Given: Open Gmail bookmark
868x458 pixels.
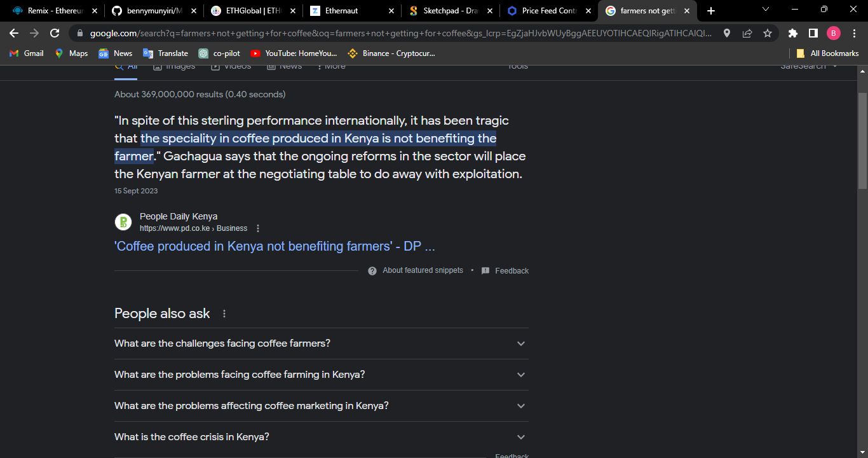Looking at the screenshot, I should click(x=27, y=53).
